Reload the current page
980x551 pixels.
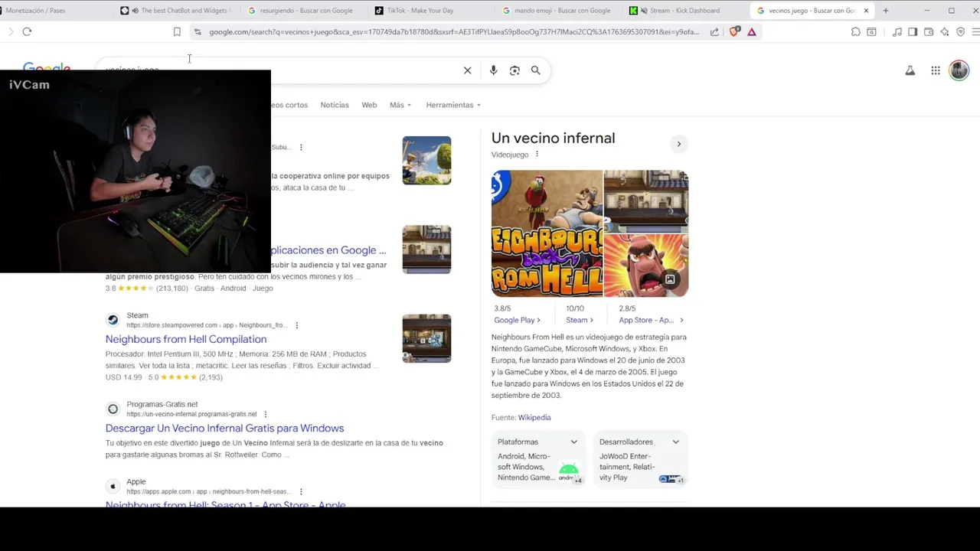(27, 31)
